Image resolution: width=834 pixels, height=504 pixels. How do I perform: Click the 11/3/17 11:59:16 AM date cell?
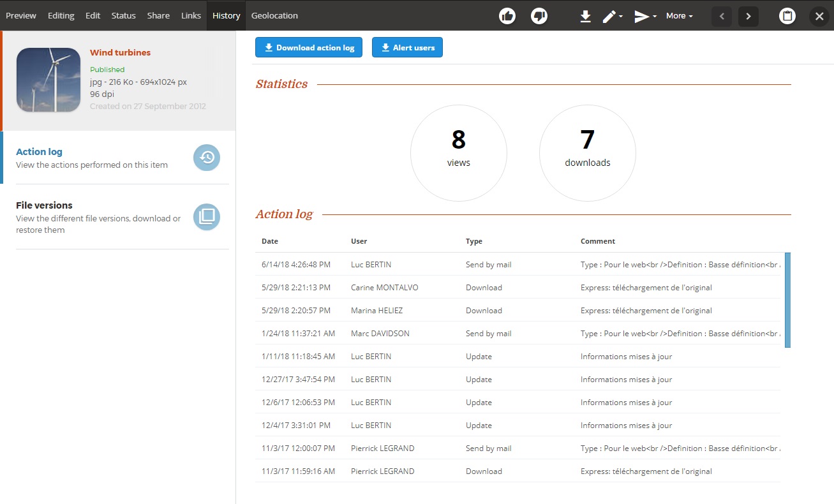pyautogui.click(x=298, y=471)
